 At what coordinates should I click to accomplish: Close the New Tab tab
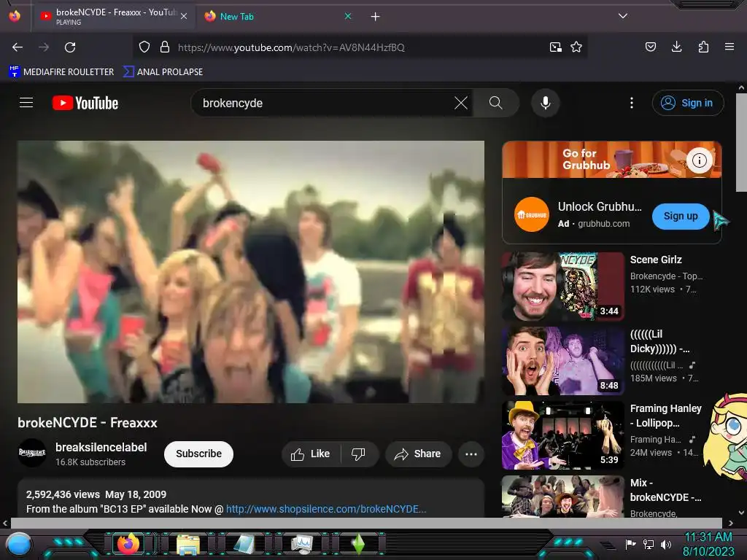coord(348,16)
